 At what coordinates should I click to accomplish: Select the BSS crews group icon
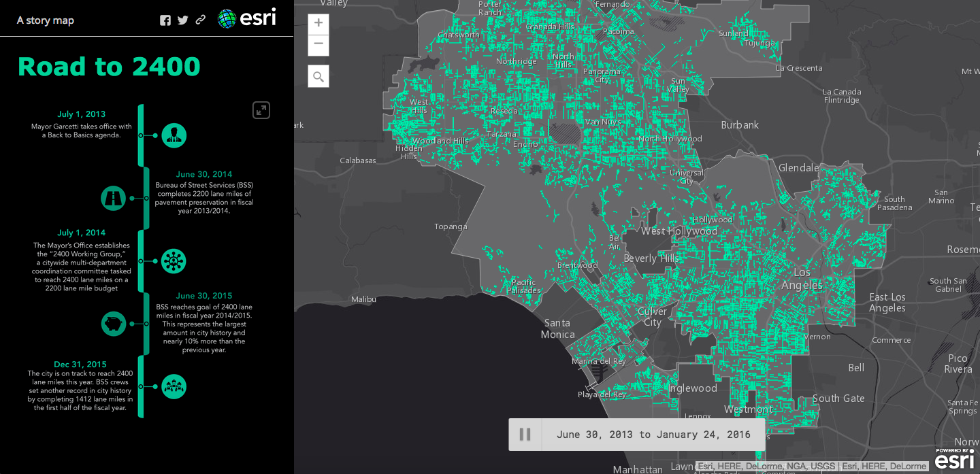coord(174,386)
